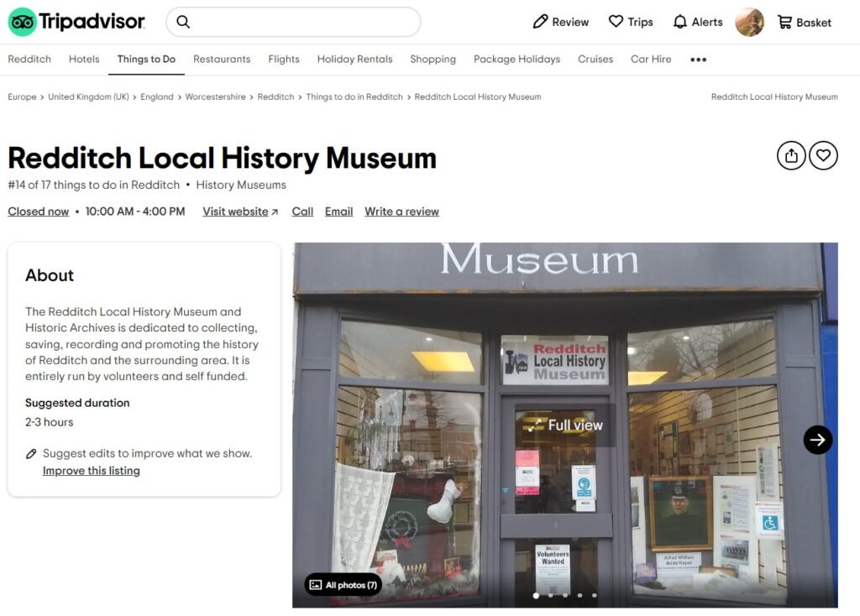The image size is (860, 616).
Task: Click Redditch Local History Museum breadcrumb
Action: pyautogui.click(x=478, y=97)
